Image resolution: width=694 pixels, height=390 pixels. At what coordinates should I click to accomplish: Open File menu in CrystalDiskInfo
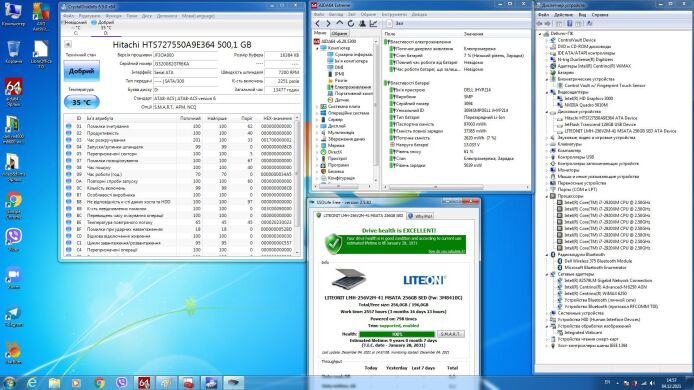68,16
